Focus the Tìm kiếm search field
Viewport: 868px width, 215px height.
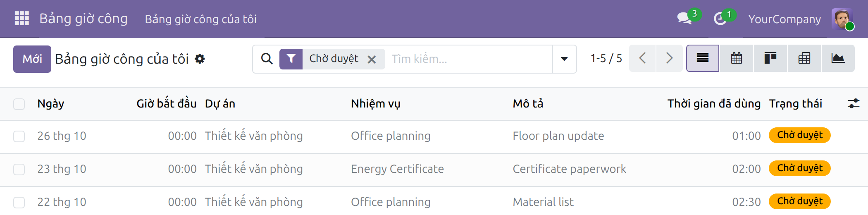pos(470,59)
